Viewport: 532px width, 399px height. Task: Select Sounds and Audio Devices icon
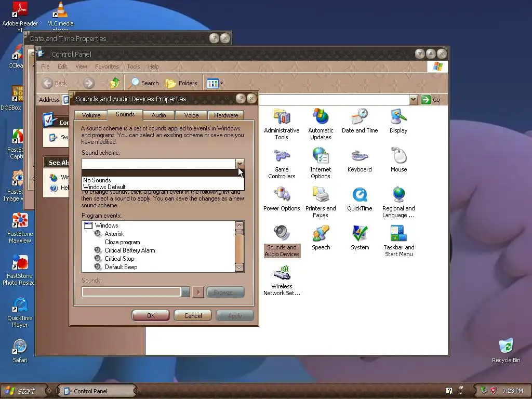[282, 241]
